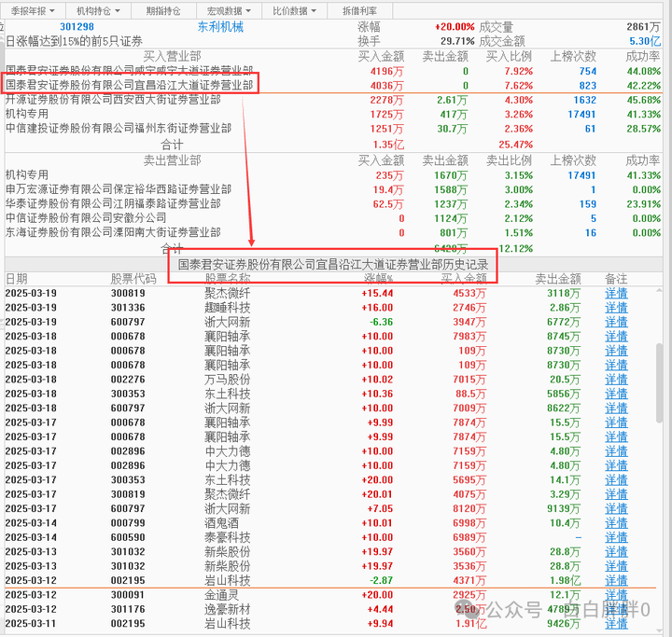Screen dimensions: 672x637
Task: Open 详情 for 2025-03-17 浙大网新
Action: point(616,508)
